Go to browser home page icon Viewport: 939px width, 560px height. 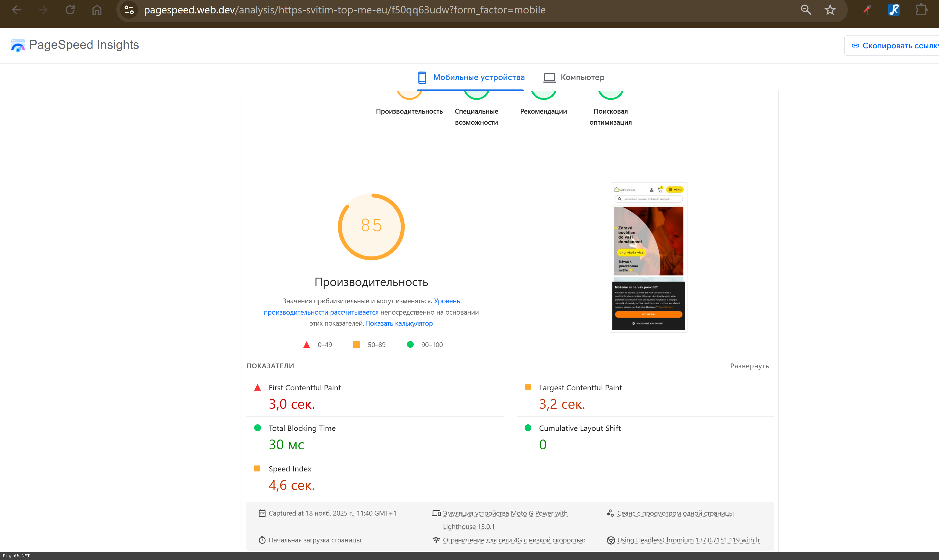97,10
